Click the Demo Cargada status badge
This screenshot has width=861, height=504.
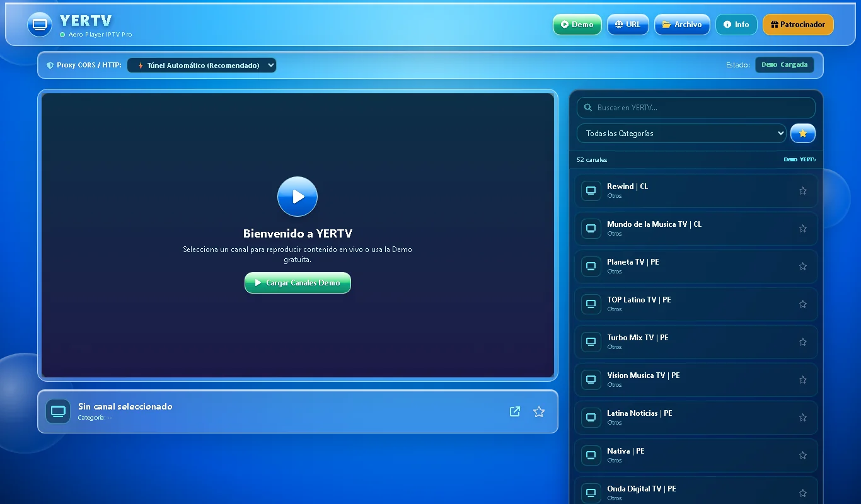click(785, 65)
